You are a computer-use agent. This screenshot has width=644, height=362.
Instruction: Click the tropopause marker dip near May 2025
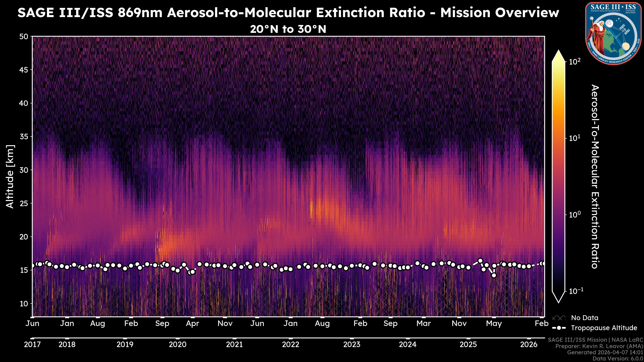tap(494, 275)
